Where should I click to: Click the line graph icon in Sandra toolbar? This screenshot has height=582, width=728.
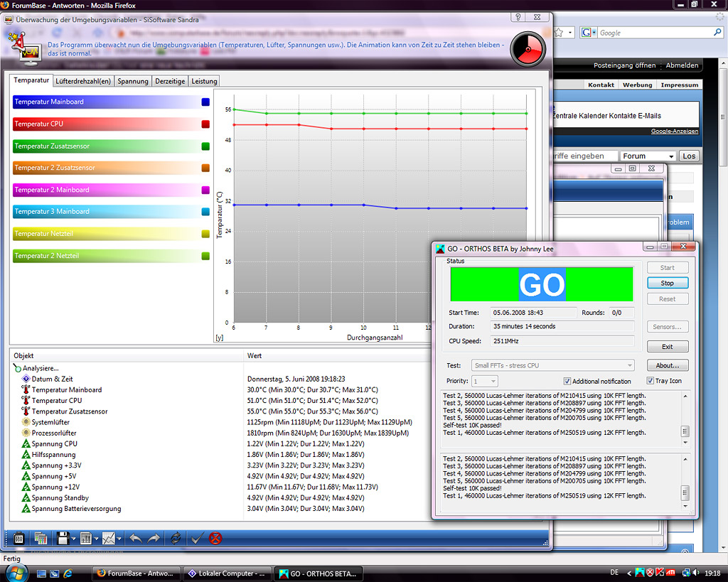[108, 539]
